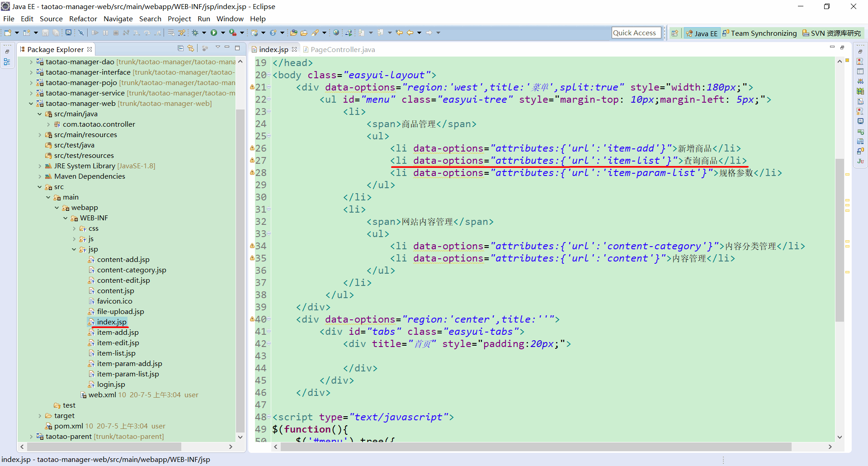Toggle Skip All Breakpoints toolbar button
The width and height of the screenshot is (868, 466).
coord(81,33)
